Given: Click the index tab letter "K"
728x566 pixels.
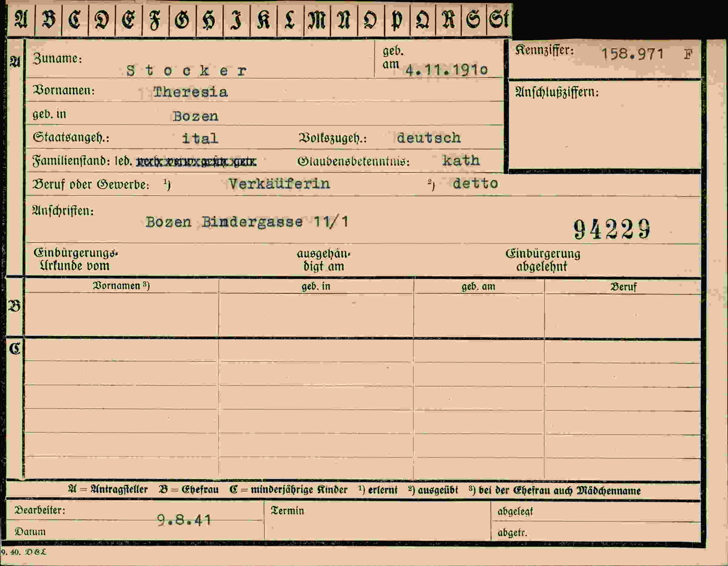Looking at the screenshot, I should coord(263,20).
